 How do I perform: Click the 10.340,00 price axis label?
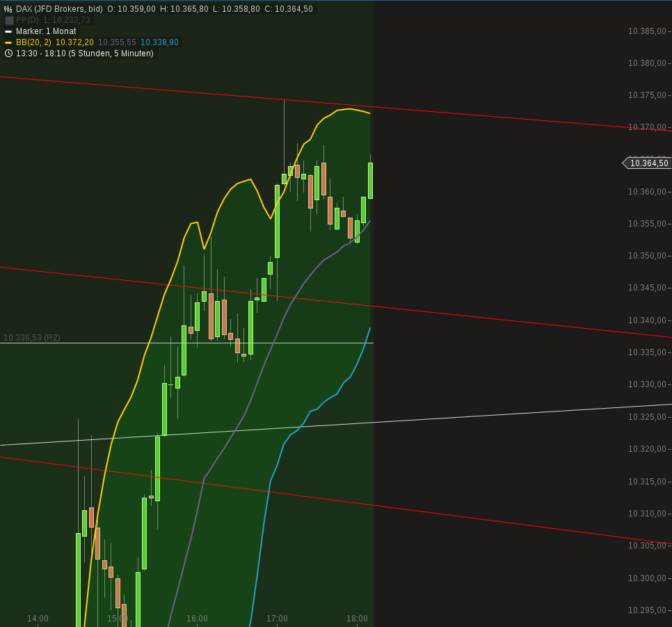tap(647, 320)
